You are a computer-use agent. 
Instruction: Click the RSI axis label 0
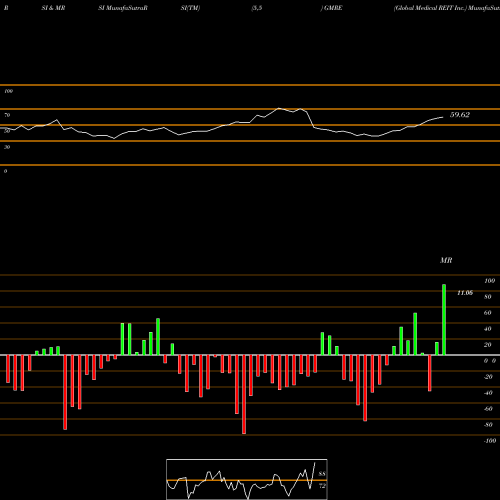tap(5, 171)
